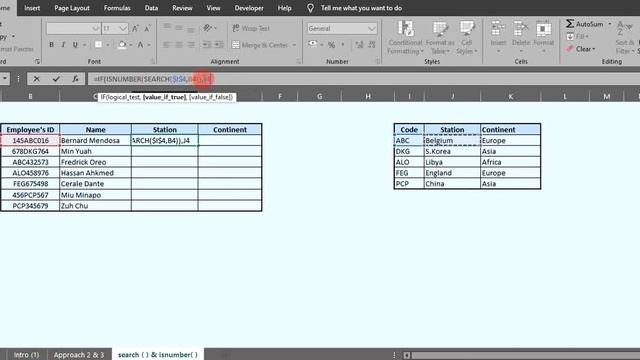The height and width of the screenshot is (360, 640).
Task: Open Font dialog launcher
Action: click(x=152, y=61)
